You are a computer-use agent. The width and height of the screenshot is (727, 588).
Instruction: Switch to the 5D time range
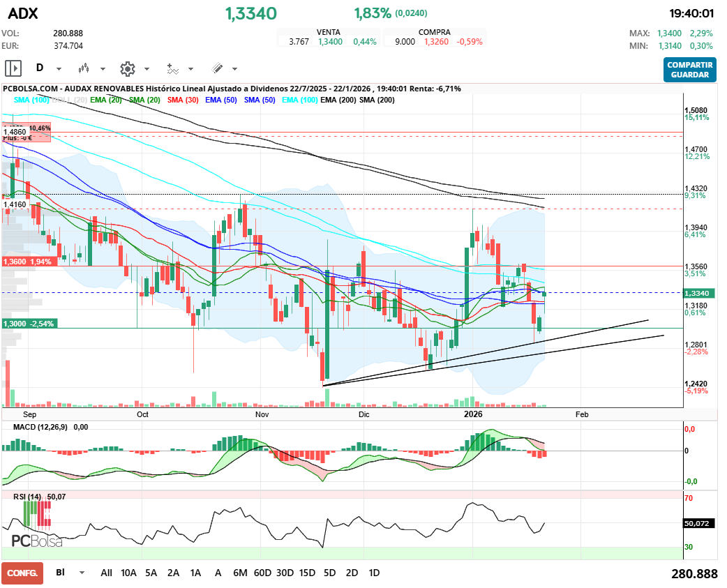coord(329,573)
